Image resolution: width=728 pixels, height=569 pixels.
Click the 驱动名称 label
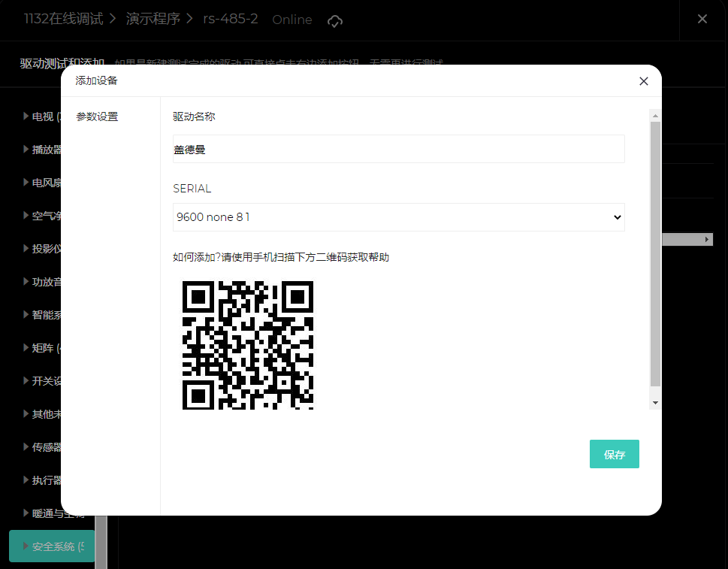pos(194,117)
